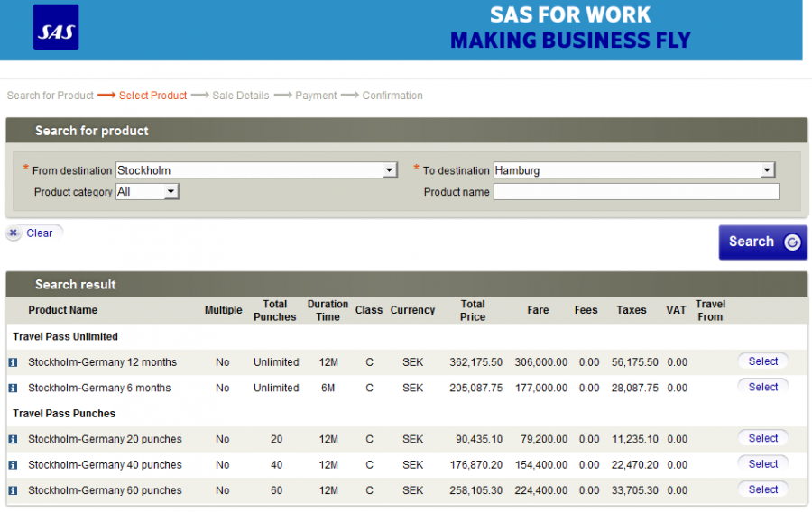812x512 pixels.
Task: Pick the Stockholm-Germany 40 punches pass
Action: tap(762, 464)
